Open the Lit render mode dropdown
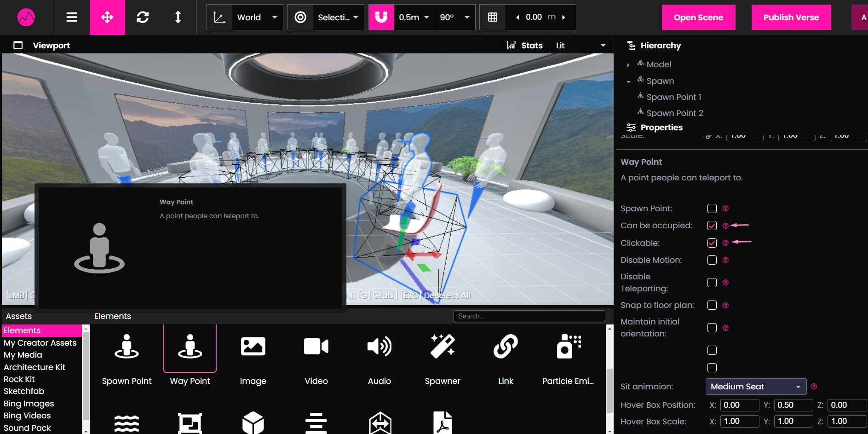This screenshot has width=868, height=434. [x=581, y=46]
